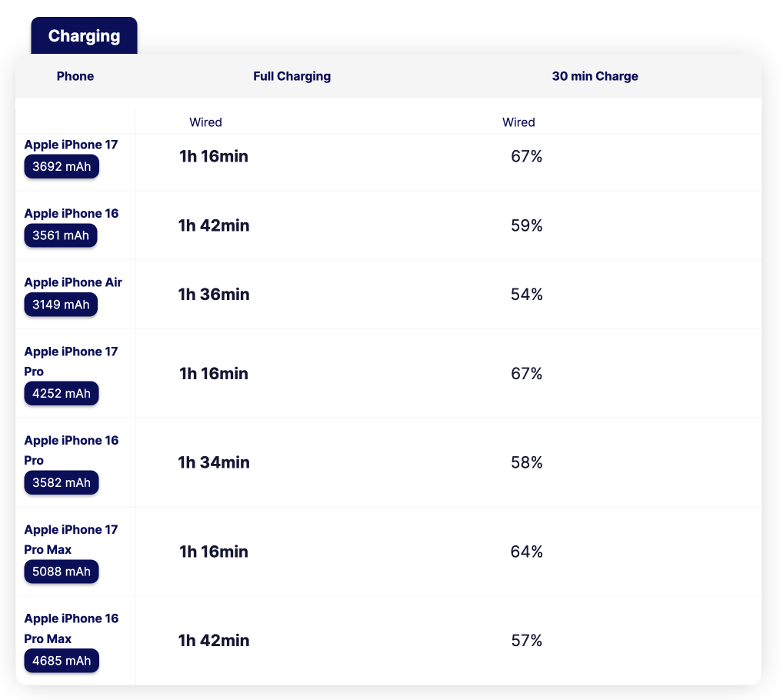Click the 3582 mAh battery badge
780x700 pixels.
click(62, 482)
